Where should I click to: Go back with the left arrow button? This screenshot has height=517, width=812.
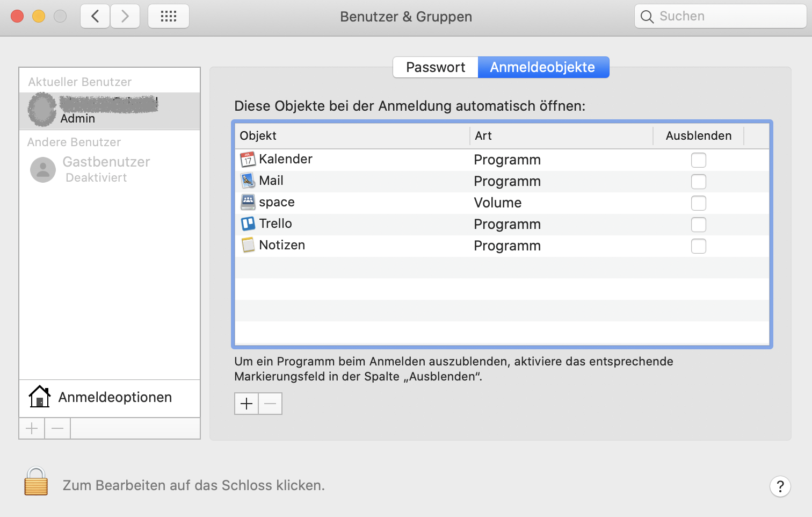tap(96, 16)
